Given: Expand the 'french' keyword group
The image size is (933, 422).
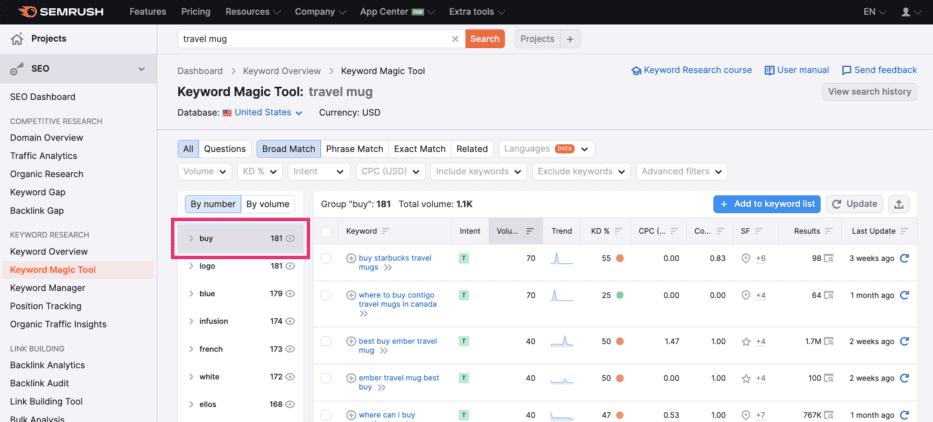Looking at the screenshot, I should [191, 349].
